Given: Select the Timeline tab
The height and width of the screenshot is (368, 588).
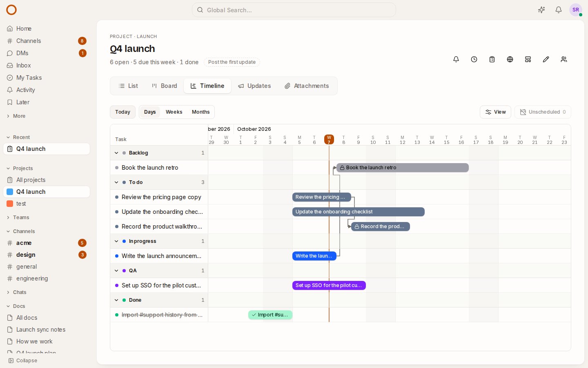Looking at the screenshot, I should click(207, 86).
